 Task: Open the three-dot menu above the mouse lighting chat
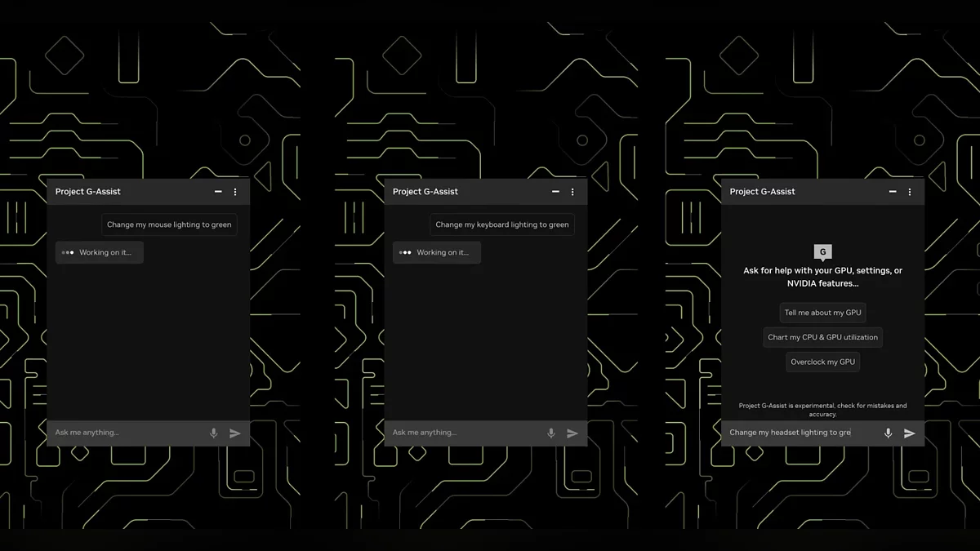click(x=235, y=192)
